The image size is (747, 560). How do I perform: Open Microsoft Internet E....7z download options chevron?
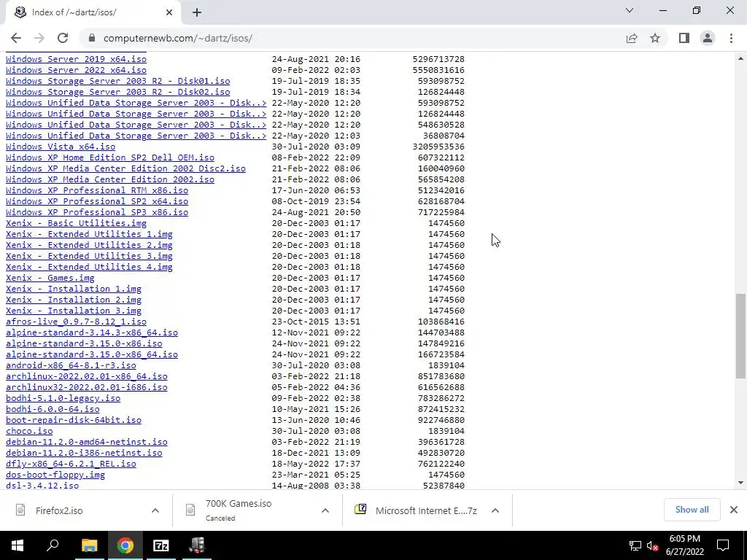(495, 510)
